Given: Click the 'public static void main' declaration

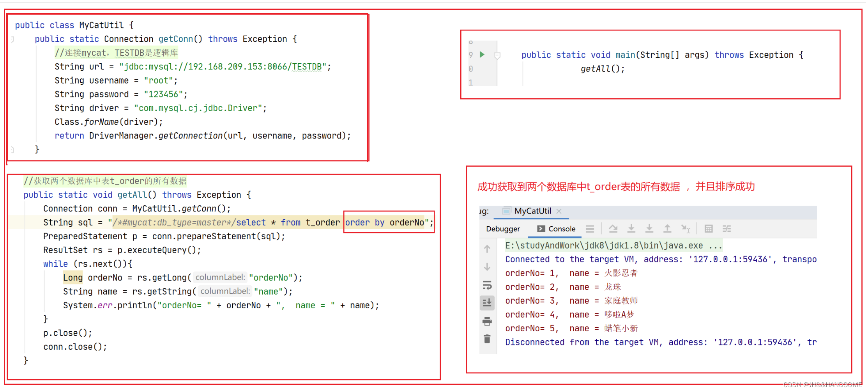Looking at the screenshot, I should (662, 55).
